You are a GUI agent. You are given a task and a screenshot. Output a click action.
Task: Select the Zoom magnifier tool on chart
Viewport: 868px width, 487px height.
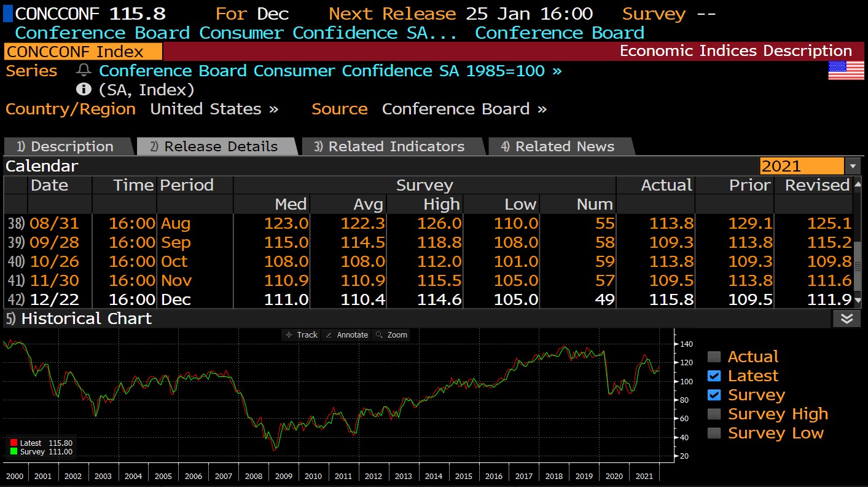(391, 335)
